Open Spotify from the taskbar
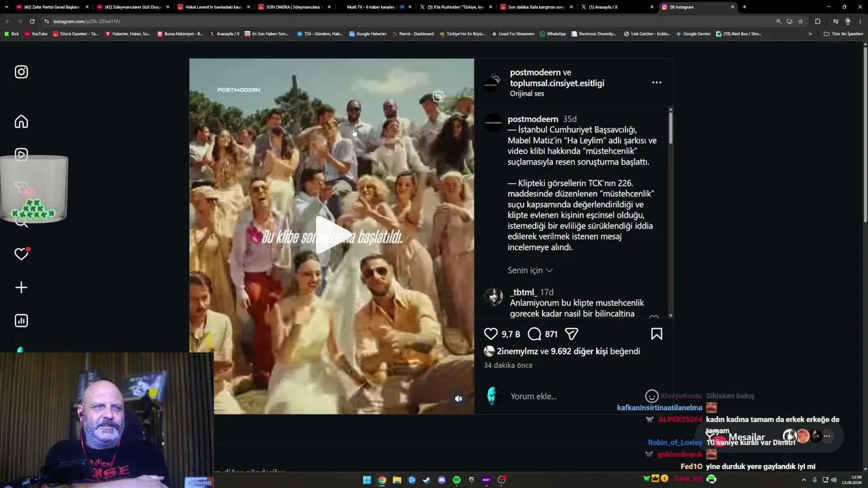This screenshot has width=868, height=488. click(456, 480)
